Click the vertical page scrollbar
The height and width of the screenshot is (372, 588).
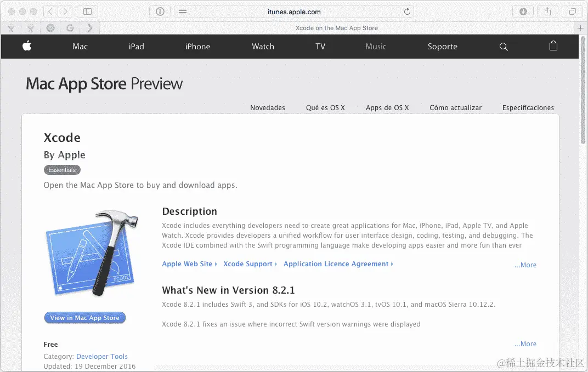583,90
